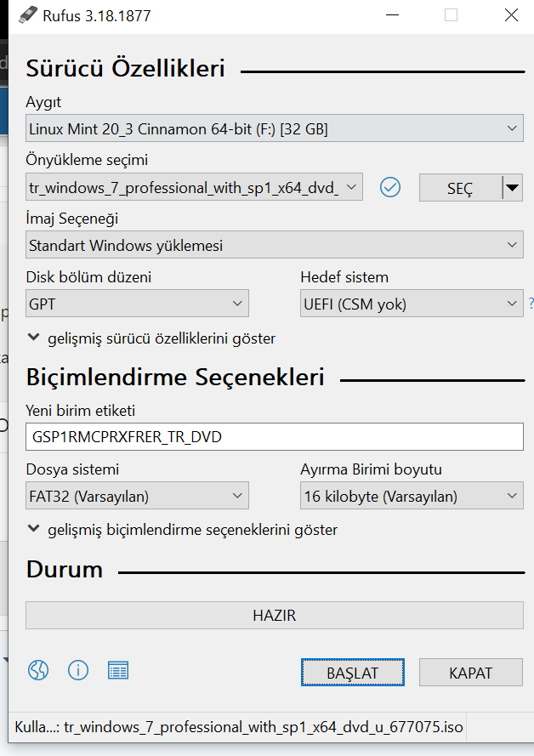Open the SEÇ button split arrow
Image resolution: width=534 pixels, height=756 pixels.
coord(512,188)
